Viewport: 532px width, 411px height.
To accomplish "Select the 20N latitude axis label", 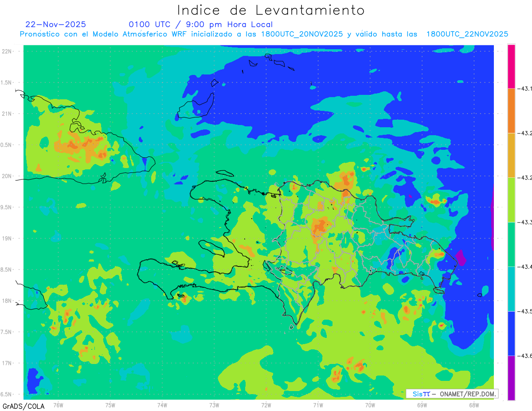I will click(x=7, y=176).
